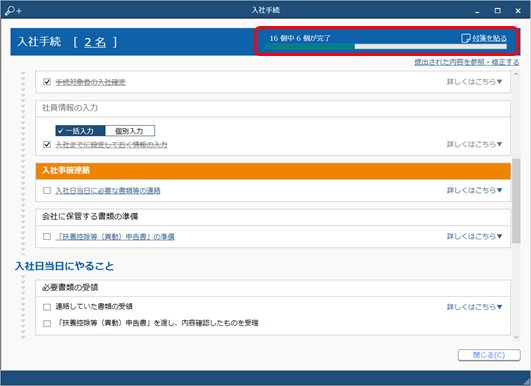
Task: Minimize the 入社手続 window
Action: 477,11
